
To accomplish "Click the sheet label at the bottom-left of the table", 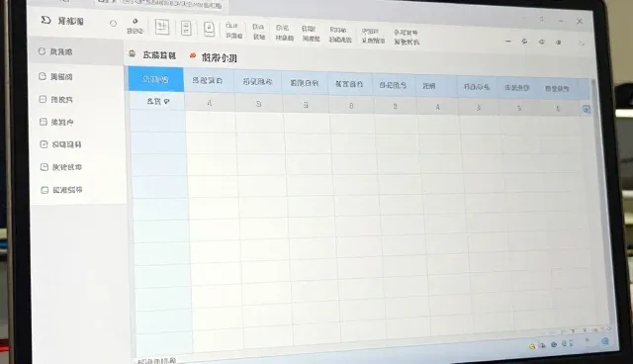I will tap(156, 360).
